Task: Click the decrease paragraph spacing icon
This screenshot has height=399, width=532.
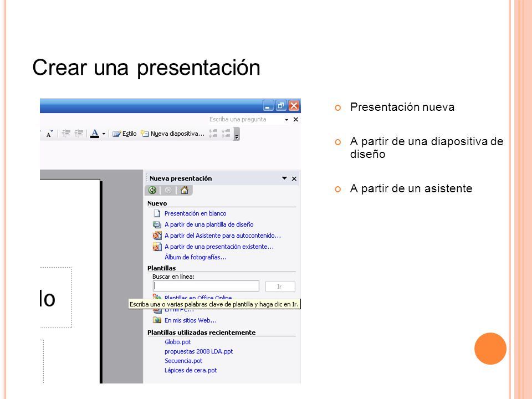Action: tap(226, 134)
